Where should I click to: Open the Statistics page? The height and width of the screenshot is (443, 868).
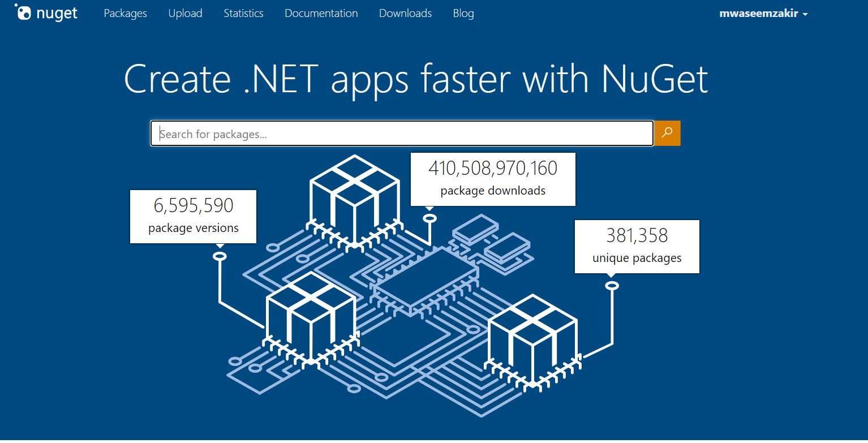pos(243,13)
